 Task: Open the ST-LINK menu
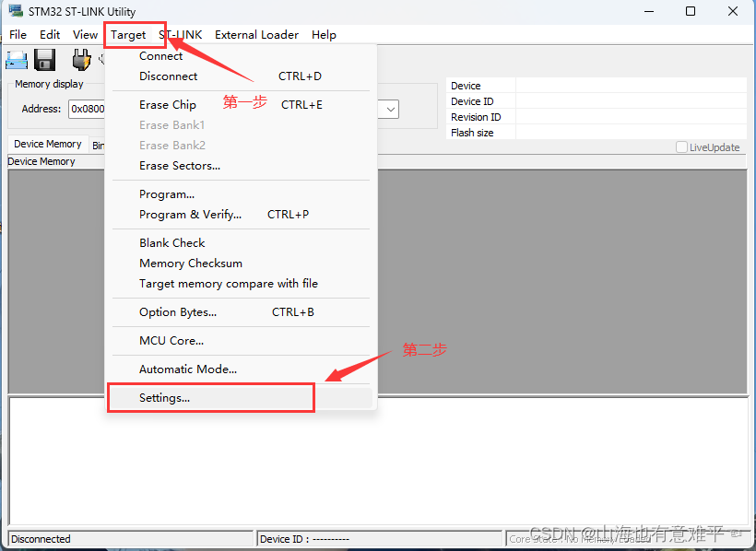click(x=181, y=34)
